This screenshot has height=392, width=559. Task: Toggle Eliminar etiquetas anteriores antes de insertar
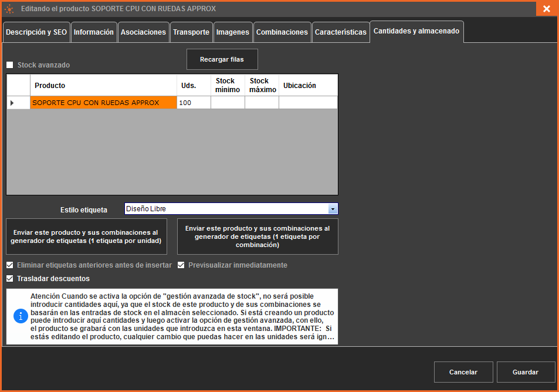[x=10, y=265]
